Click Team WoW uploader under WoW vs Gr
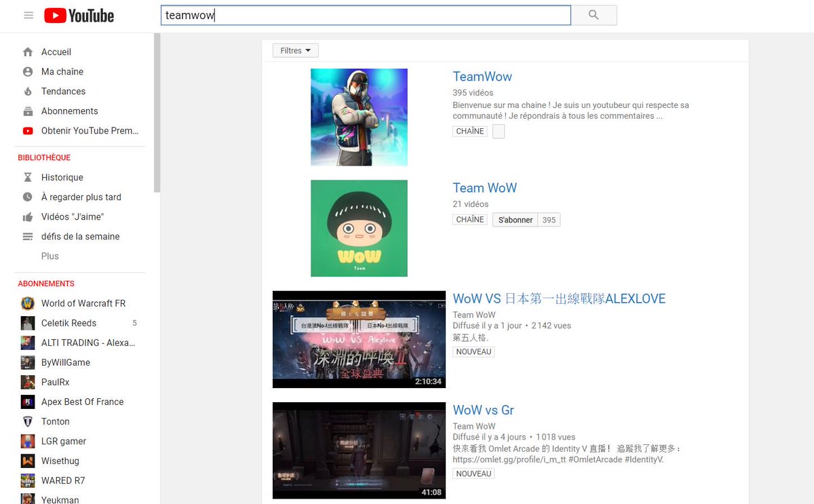814x504 pixels. click(474, 426)
